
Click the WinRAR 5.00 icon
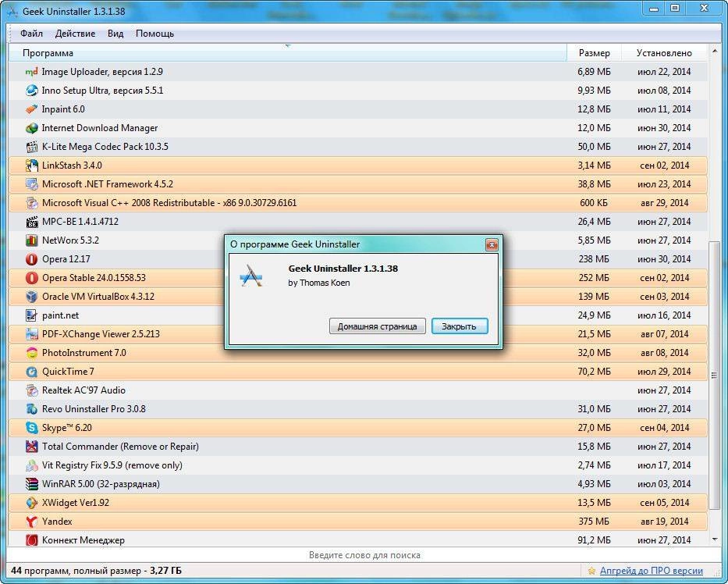tap(31, 484)
